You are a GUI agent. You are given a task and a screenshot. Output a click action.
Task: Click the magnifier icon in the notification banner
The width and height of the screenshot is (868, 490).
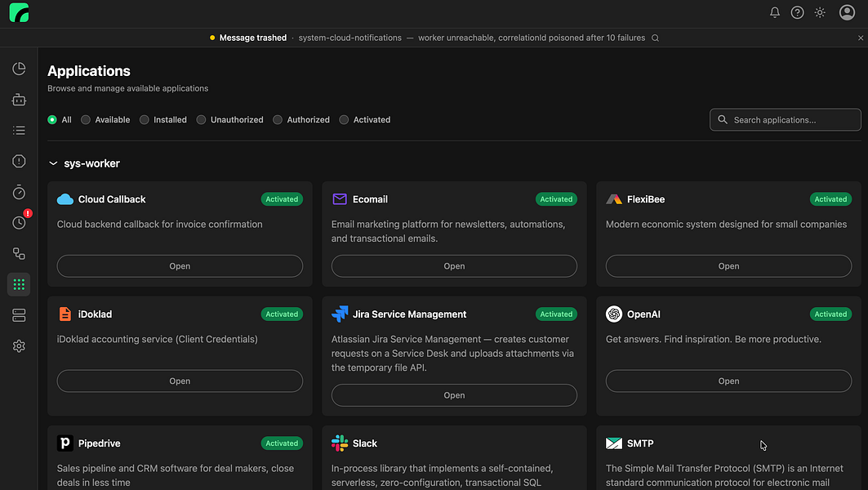point(655,38)
